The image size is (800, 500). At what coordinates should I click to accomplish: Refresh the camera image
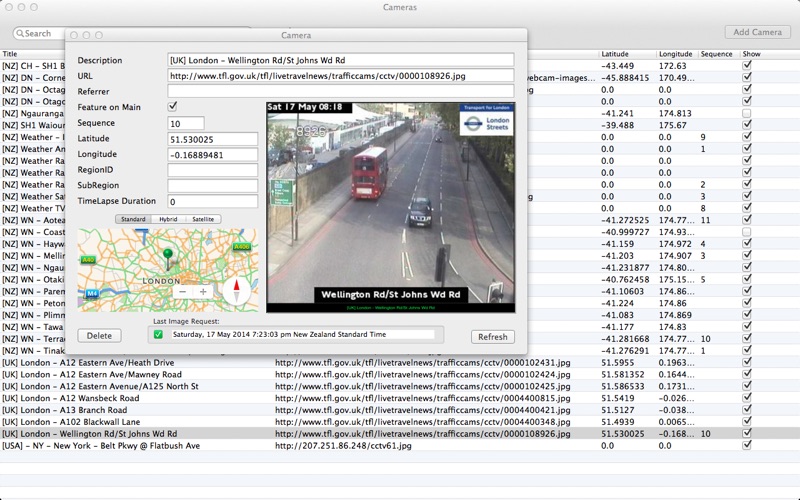point(492,337)
